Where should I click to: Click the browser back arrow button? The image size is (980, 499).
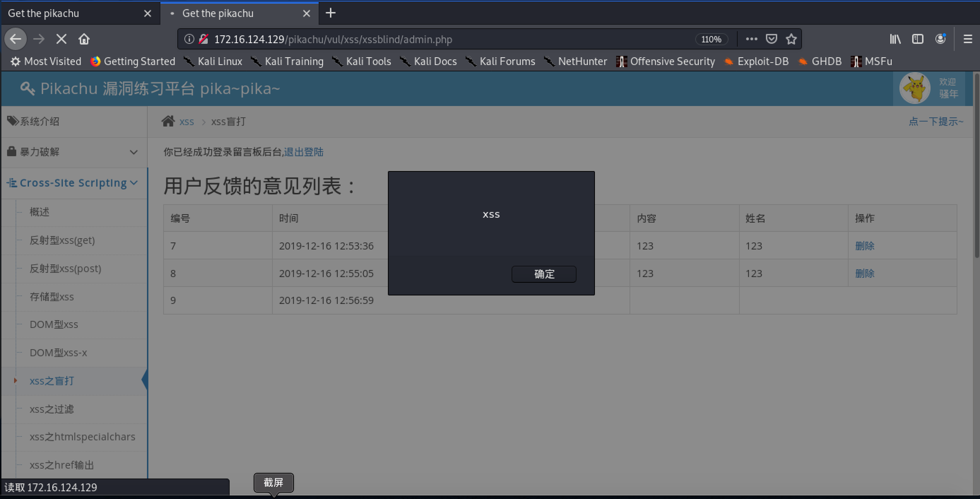click(16, 39)
